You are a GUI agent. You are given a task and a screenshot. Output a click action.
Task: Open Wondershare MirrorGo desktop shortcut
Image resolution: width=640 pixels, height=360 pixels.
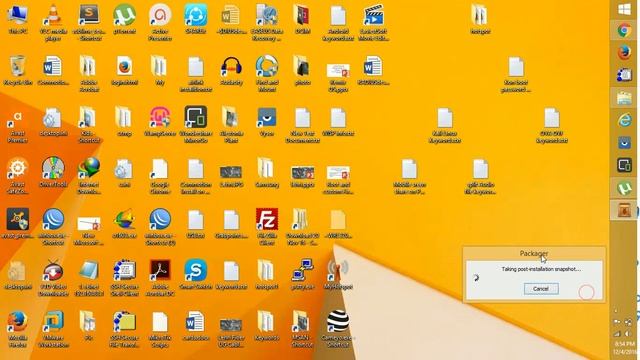(x=196, y=124)
